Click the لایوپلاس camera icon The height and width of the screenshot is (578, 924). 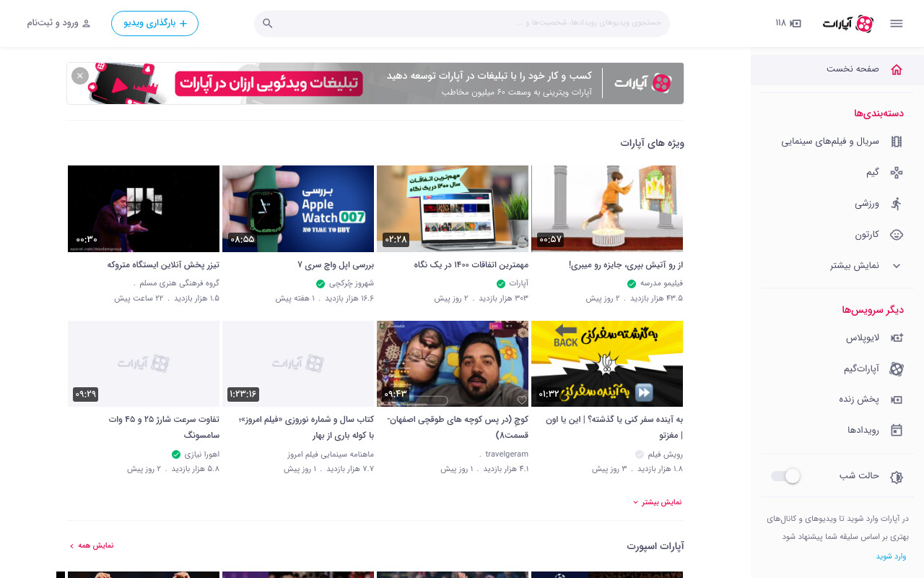(x=897, y=338)
